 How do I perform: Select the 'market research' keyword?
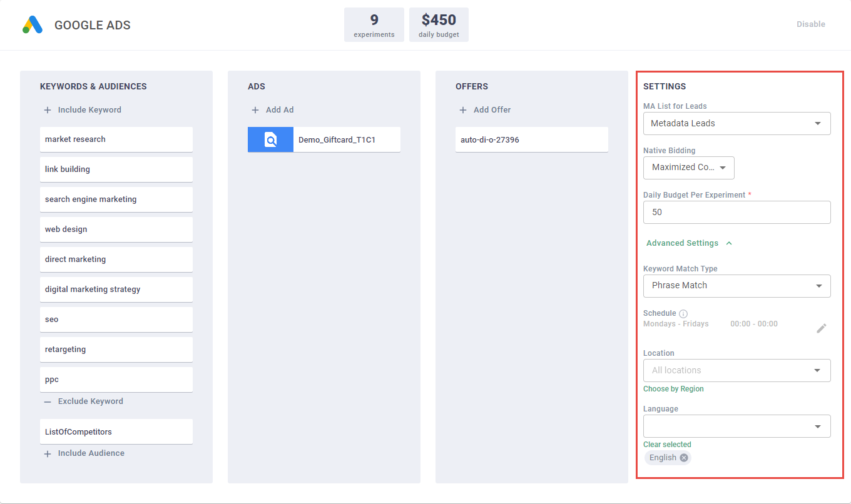tap(116, 139)
